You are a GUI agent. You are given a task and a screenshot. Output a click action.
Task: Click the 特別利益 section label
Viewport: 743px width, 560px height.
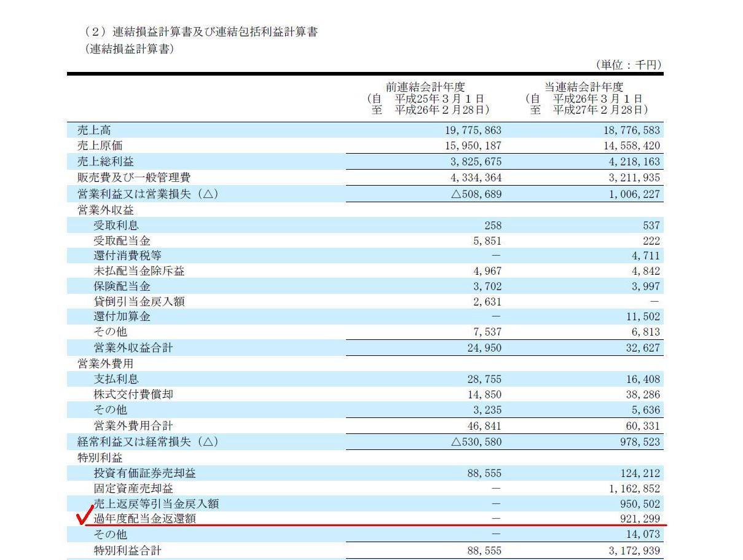100,458
